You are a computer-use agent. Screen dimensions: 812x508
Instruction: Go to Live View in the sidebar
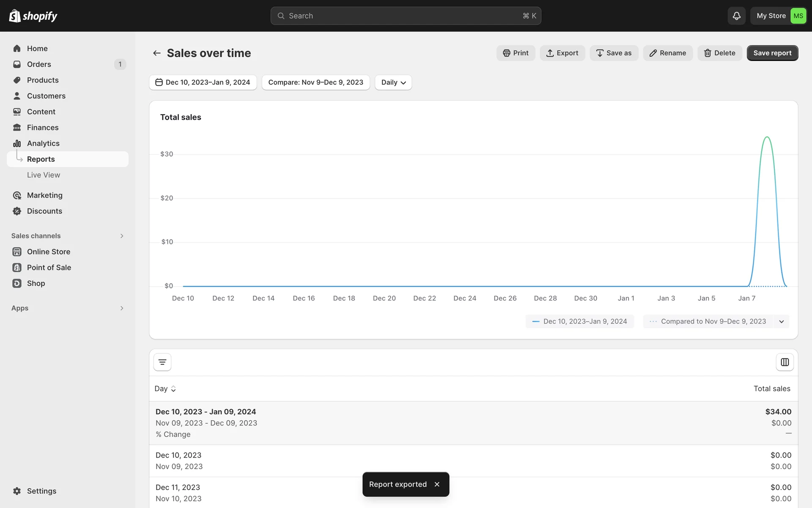[44, 175]
